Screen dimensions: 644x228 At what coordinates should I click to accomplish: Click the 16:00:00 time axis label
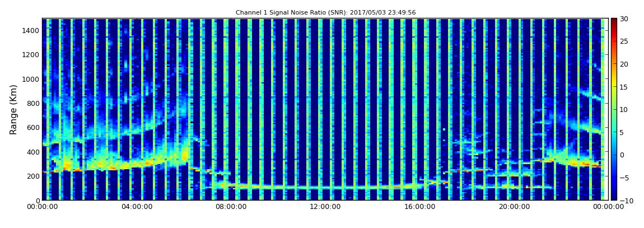[x=419, y=207]
